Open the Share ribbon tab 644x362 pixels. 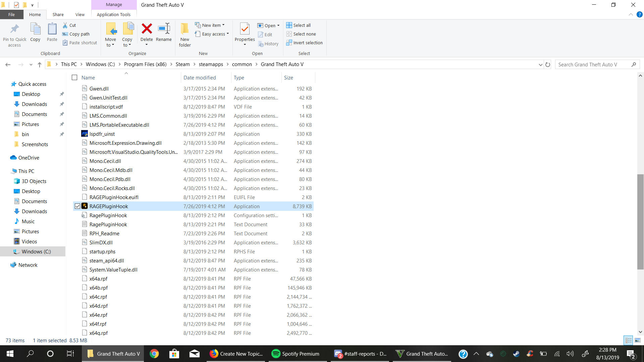coord(58,14)
